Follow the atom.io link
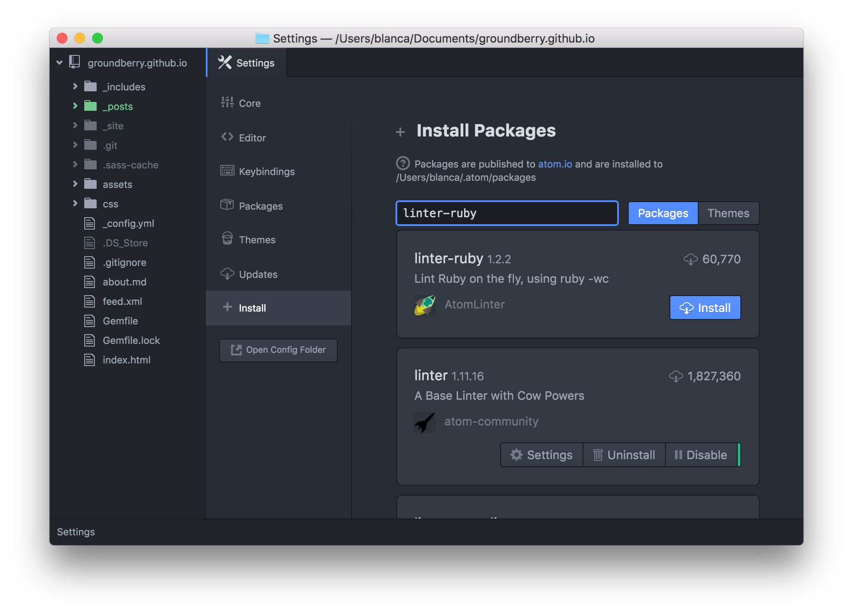 [555, 164]
